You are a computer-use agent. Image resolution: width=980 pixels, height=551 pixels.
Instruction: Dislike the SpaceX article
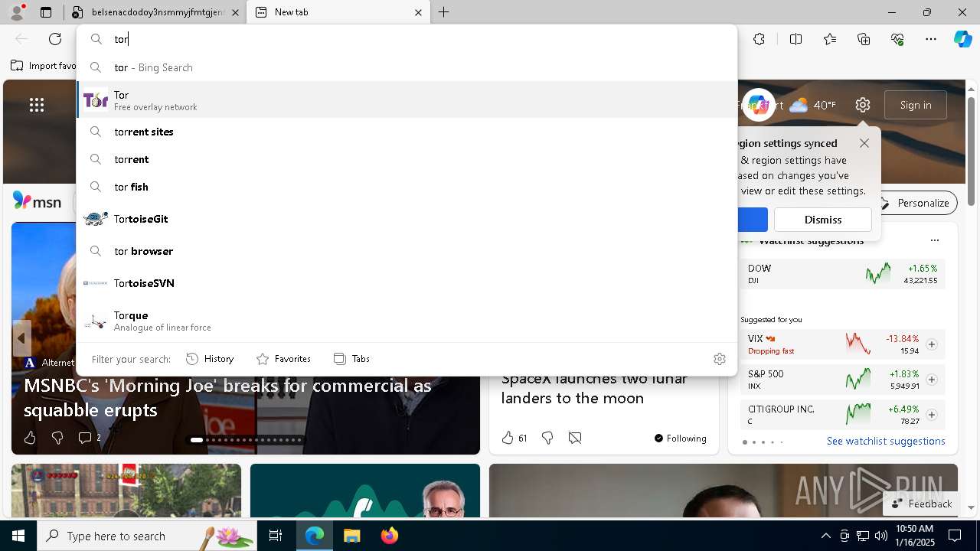tap(547, 438)
